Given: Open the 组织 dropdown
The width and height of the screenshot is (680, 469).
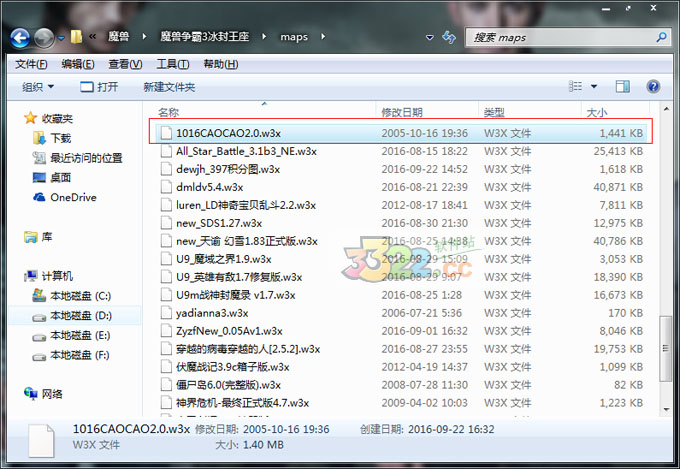Looking at the screenshot, I should pyautogui.click(x=38, y=87).
